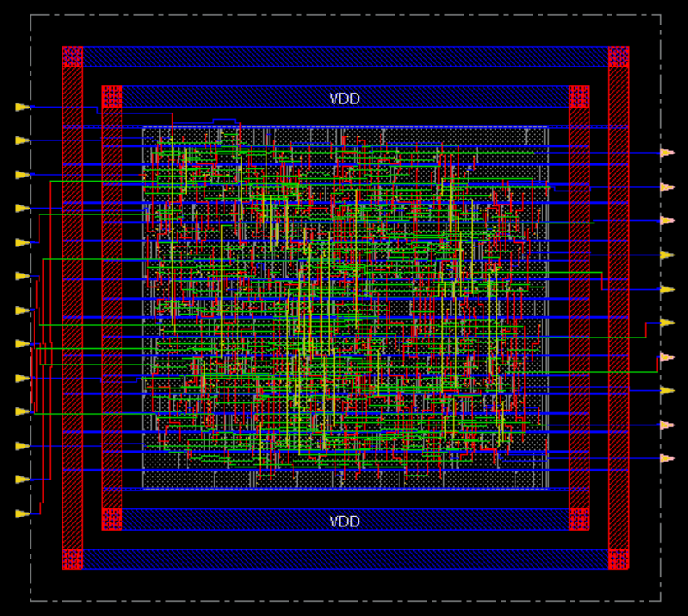
Task: Select the inner VDD ring's right red stripe
Action: pyautogui.click(x=579, y=308)
